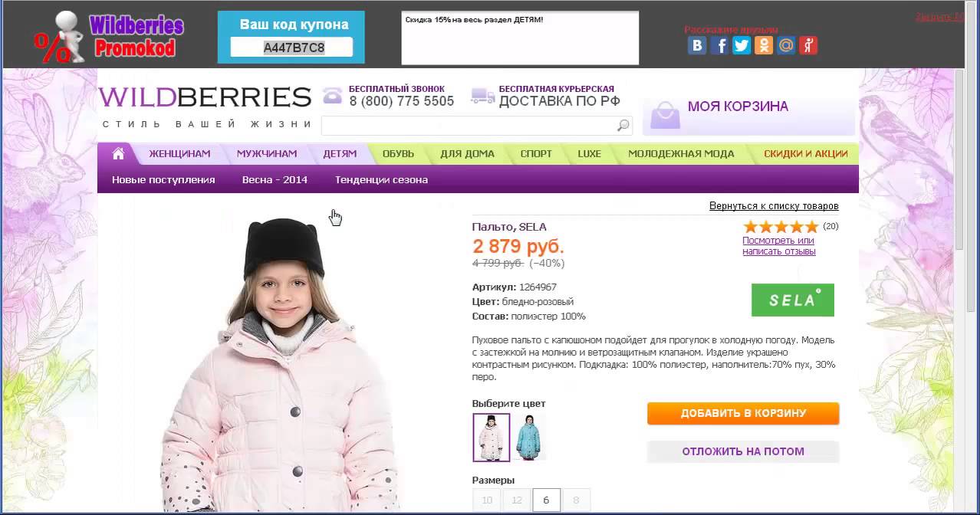Share via Facebook icon
This screenshot has height=515, width=980.
pos(719,45)
